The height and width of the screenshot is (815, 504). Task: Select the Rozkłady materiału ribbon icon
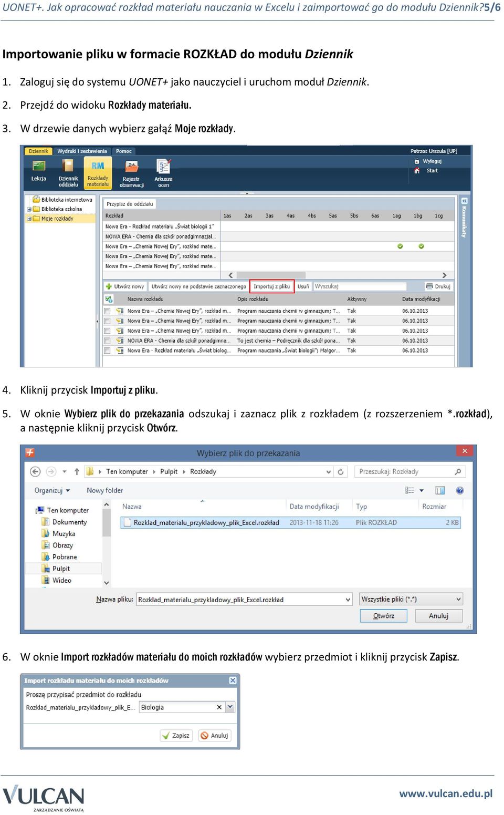click(x=98, y=173)
